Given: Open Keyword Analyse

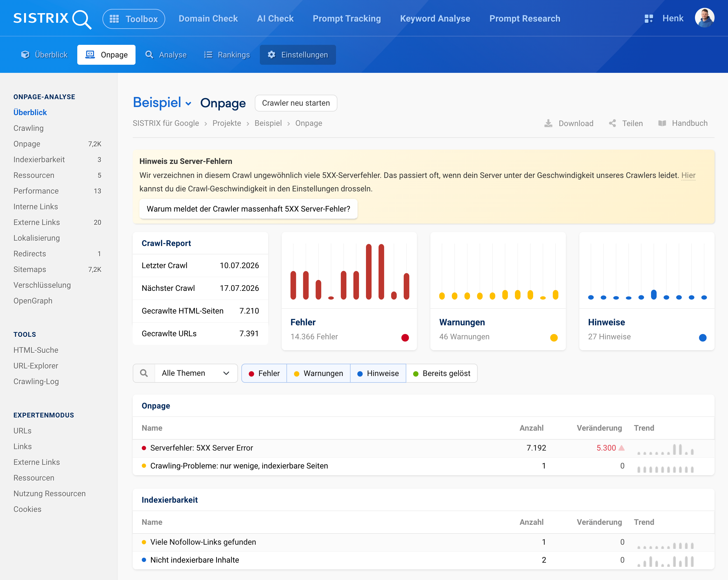Looking at the screenshot, I should pos(435,18).
